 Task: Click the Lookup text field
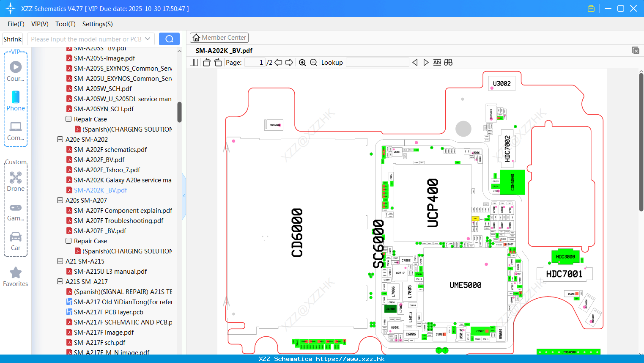[x=377, y=62]
